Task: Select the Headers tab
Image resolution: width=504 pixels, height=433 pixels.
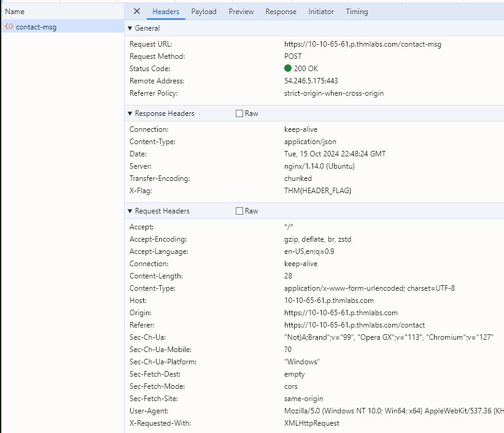Action: (166, 12)
